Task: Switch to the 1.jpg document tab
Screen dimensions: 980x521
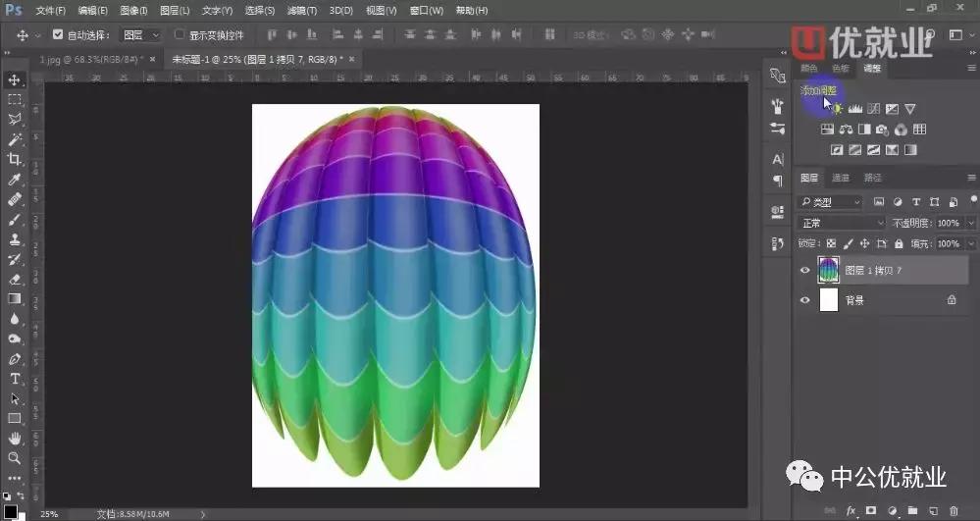Action: pos(91,59)
